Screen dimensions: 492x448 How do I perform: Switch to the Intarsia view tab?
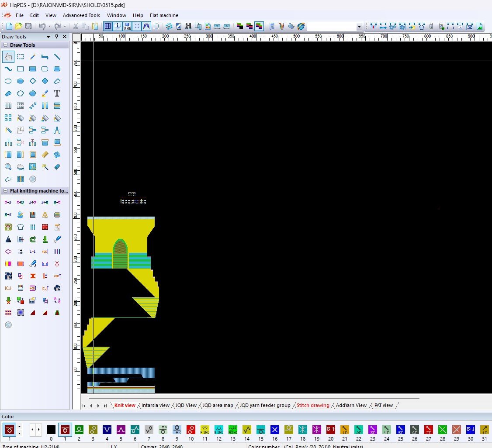click(x=155, y=405)
